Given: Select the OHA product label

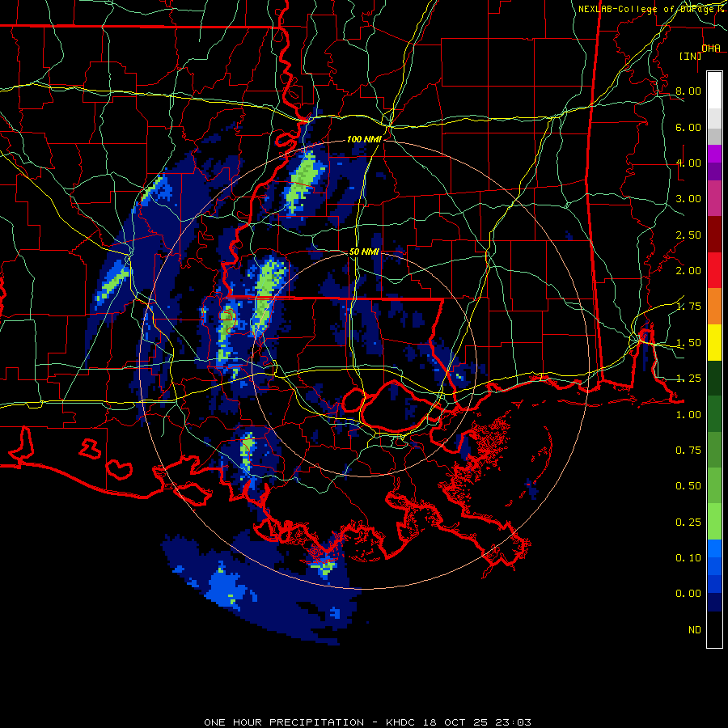Looking at the screenshot, I should [x=711, y=48].
